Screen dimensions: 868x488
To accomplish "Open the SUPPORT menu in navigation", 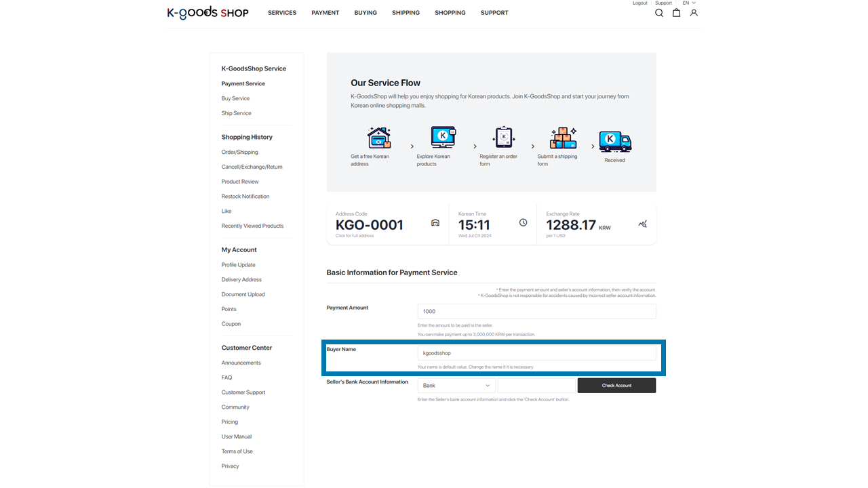I will (x=494, y=13).
